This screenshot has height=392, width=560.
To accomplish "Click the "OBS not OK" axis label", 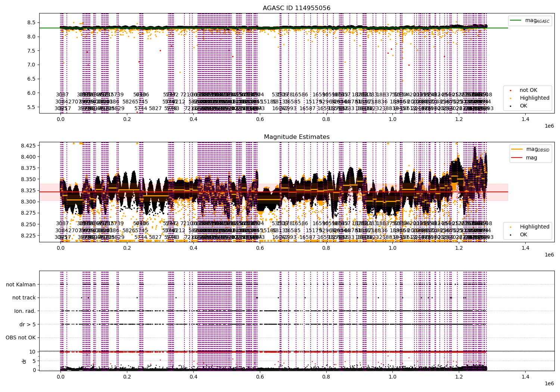I will pos(21,338).
